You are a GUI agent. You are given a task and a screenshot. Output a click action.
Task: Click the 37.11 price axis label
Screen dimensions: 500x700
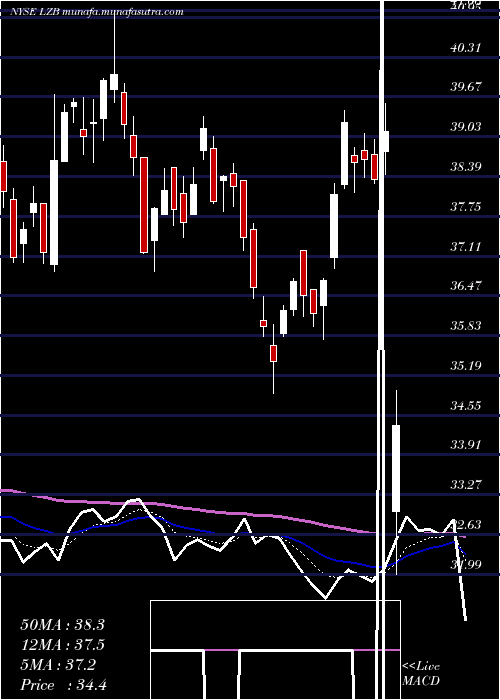point(466,246)
